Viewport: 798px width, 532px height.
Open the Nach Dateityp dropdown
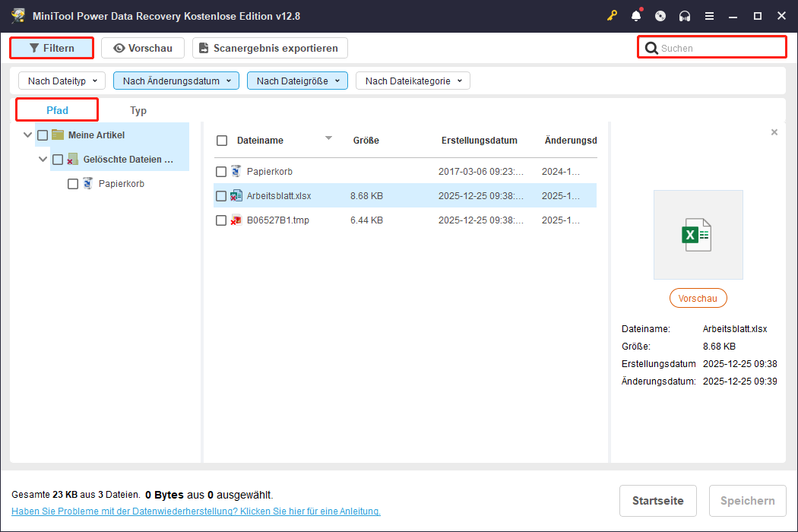61,80
